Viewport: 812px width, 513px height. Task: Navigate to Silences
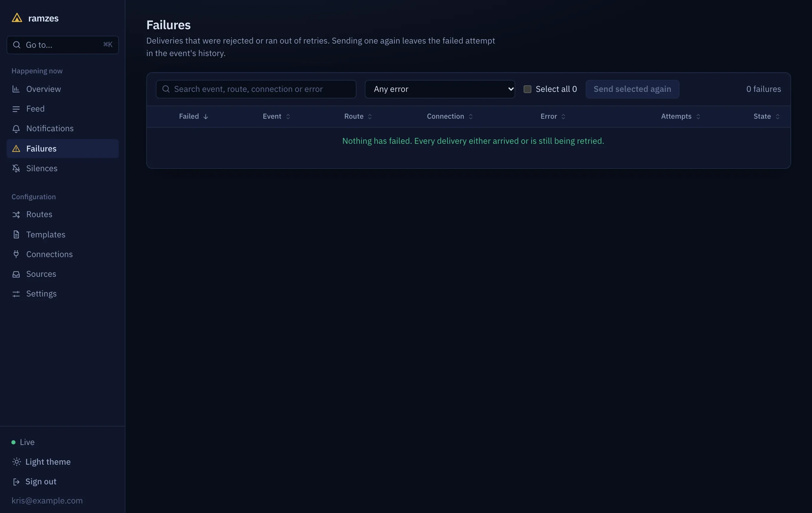(x=63, y=169)
